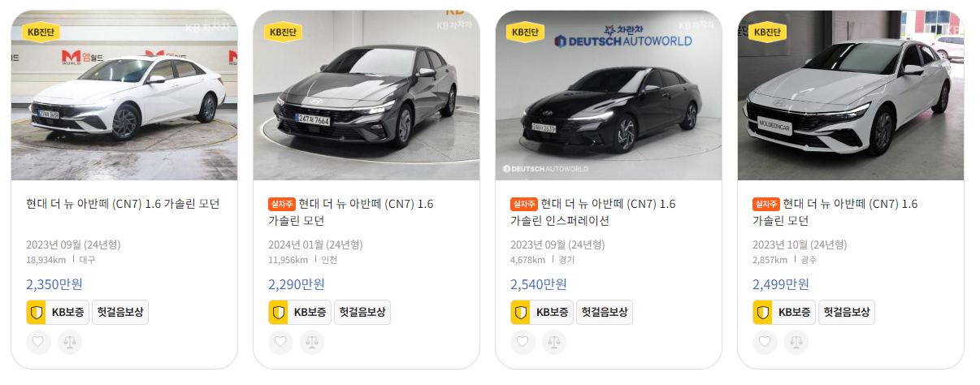980x385 pixels.
Task: Click KB보증 badge on the Daegu car
Action: pyautogui.click(x=57, y=312)
